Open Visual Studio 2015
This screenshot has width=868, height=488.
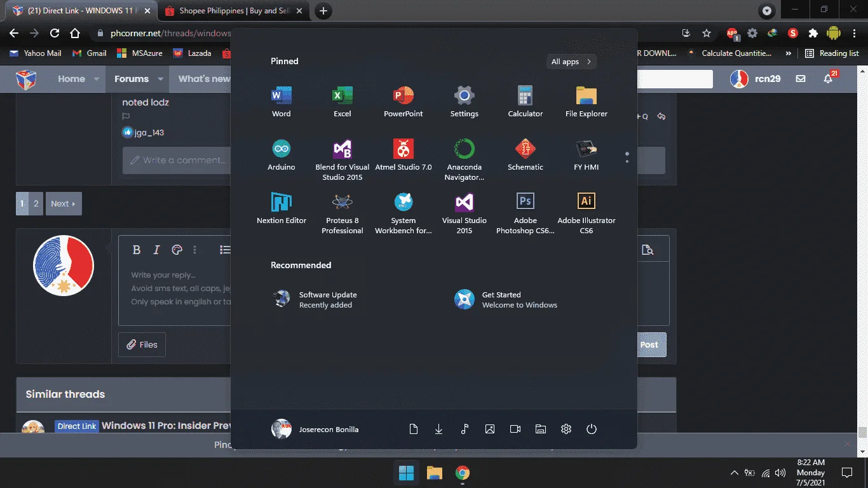click(464, 213)
